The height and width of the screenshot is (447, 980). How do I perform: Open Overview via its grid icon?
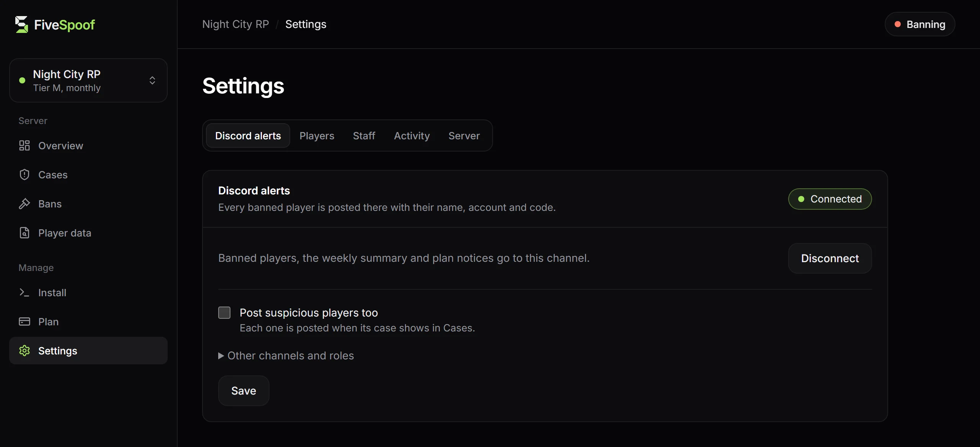point(24,145)
